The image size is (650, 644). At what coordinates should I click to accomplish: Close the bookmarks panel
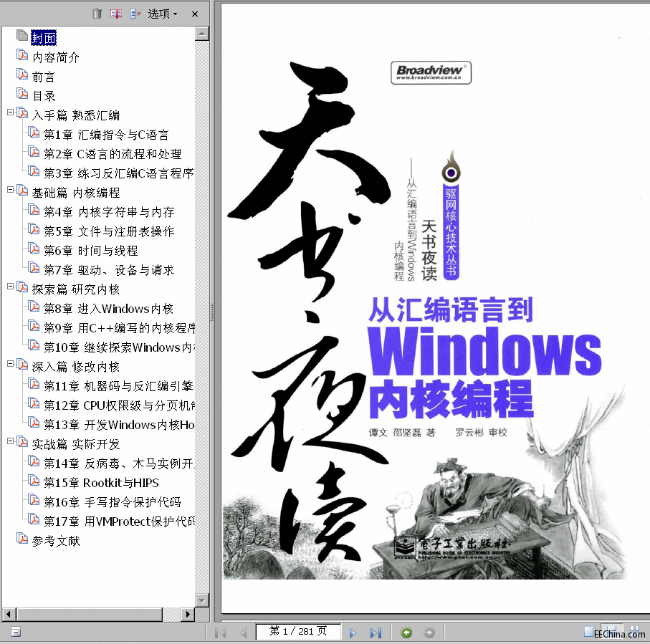pos(195,14)
